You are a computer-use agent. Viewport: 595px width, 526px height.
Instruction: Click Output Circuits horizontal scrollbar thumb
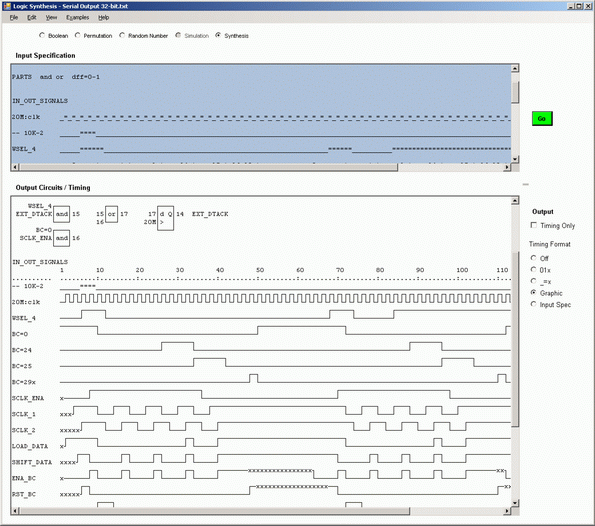coord(214,511)
